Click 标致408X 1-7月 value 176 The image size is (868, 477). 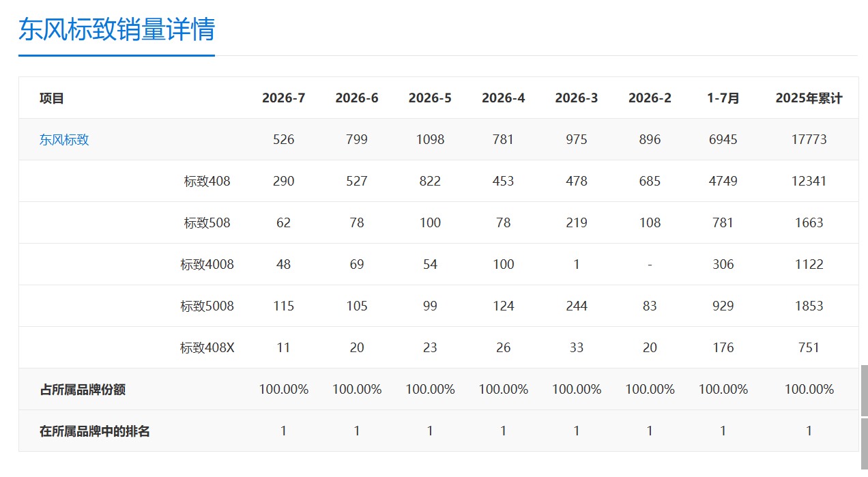(x=723, y=348)
